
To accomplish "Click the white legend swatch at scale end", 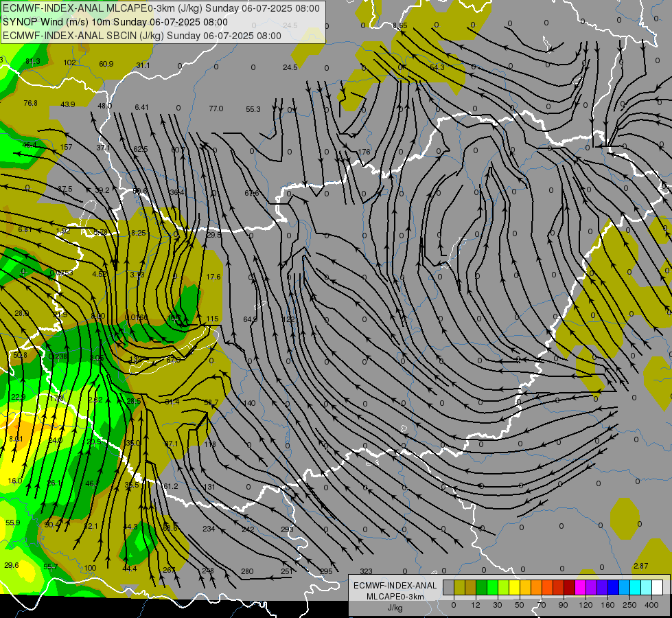I will 658,588.
